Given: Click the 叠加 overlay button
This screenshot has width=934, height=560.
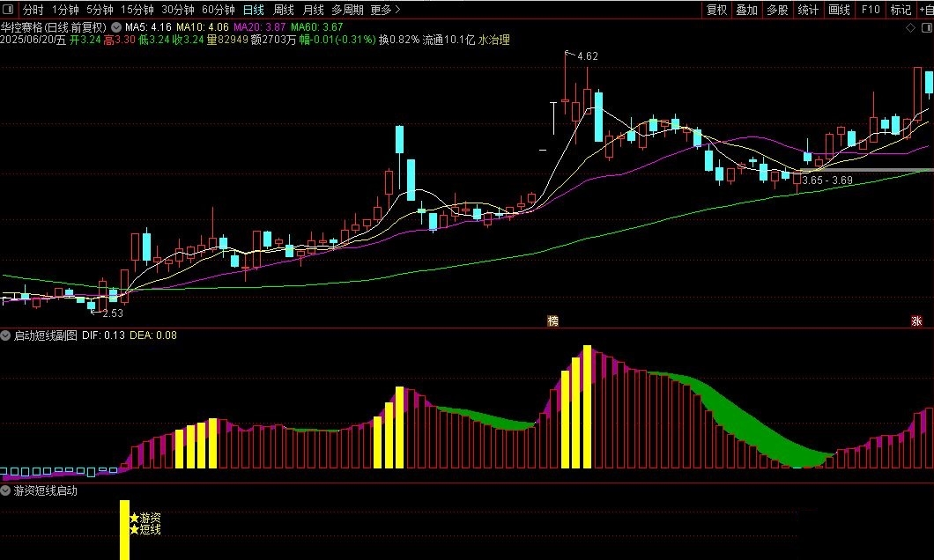Looking at the screenshot, I should coord(746,10).
